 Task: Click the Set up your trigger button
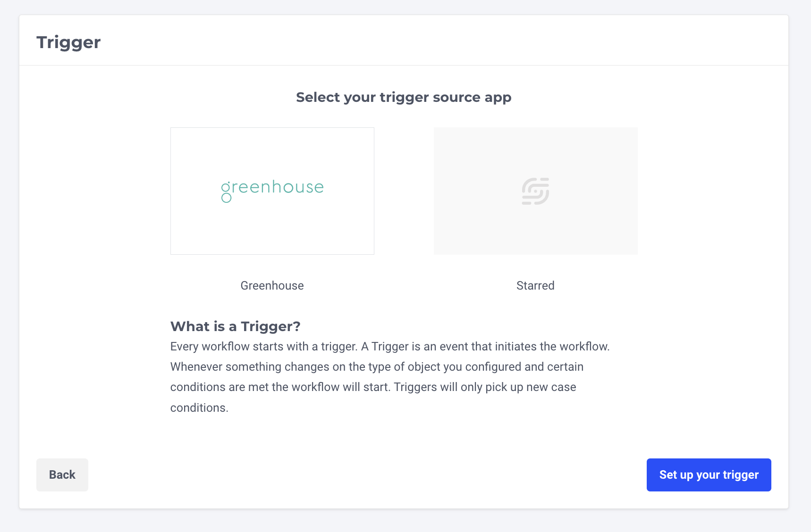click(709, 475)
